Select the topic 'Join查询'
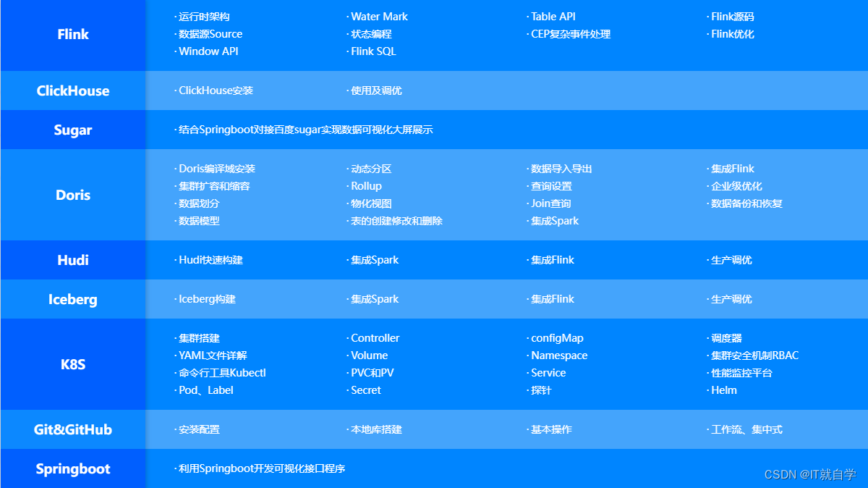Viewport: 868px width, 488px height. 550,203
